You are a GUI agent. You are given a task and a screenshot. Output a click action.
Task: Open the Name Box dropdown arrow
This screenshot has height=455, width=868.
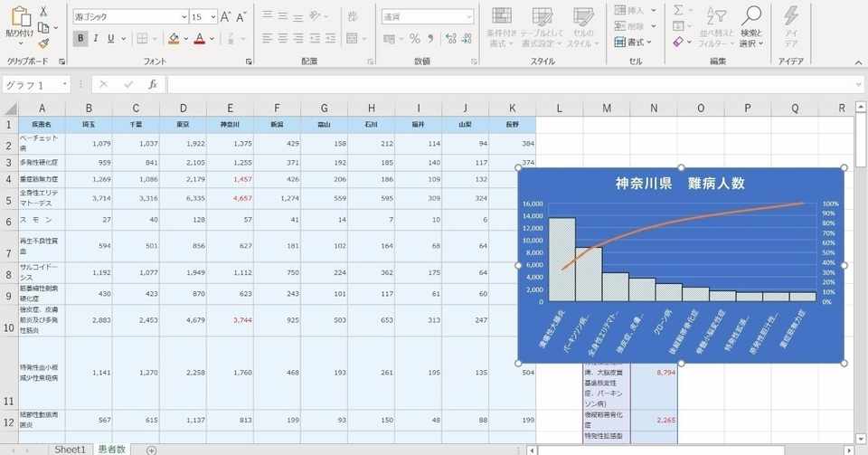tap(65, 85)
